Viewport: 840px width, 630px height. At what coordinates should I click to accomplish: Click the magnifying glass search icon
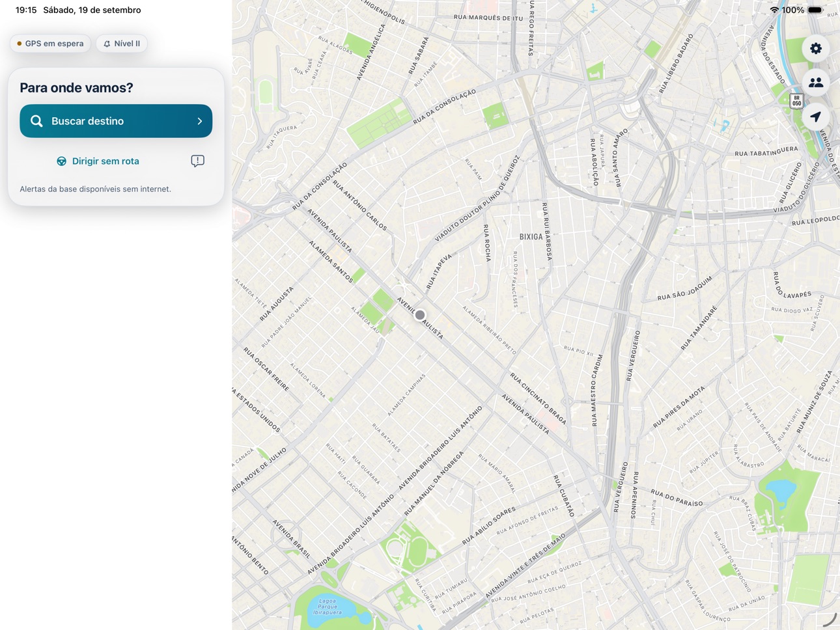point(36,121)
